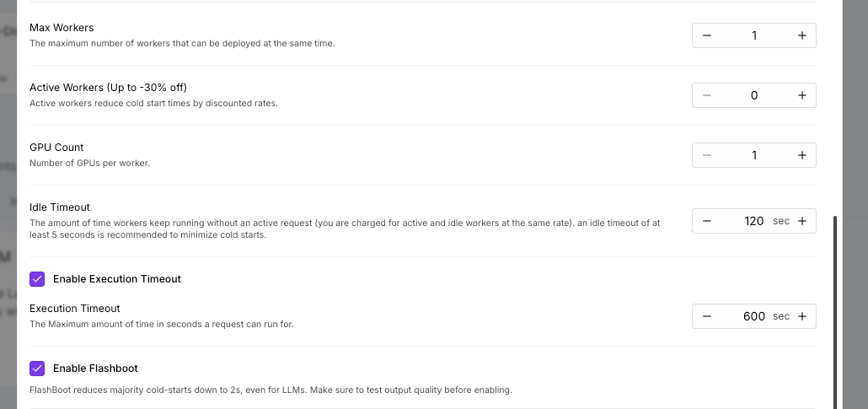
Task: Decrease Idle Timeout seconds
Action: (707, 221)
